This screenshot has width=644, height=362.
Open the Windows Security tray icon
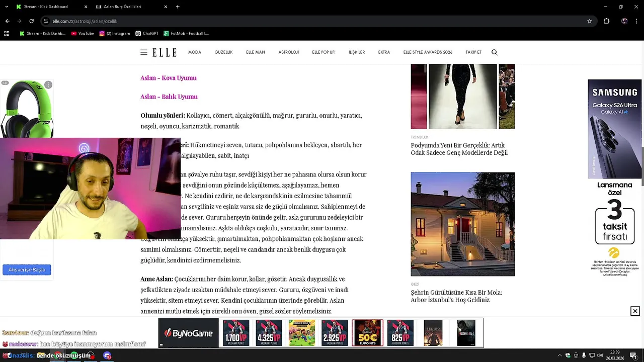tap(568, 355)
